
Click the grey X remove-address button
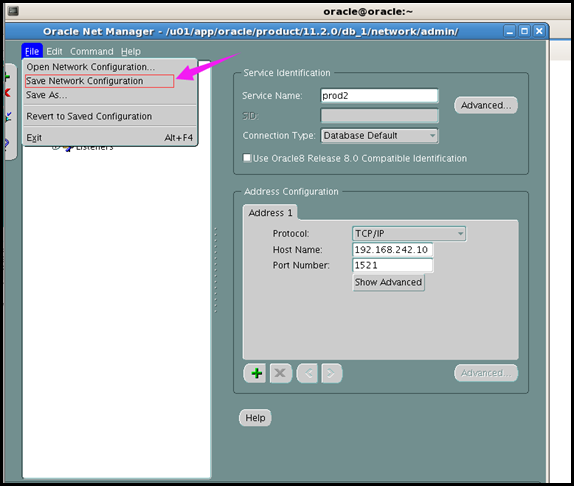point(280,373)
